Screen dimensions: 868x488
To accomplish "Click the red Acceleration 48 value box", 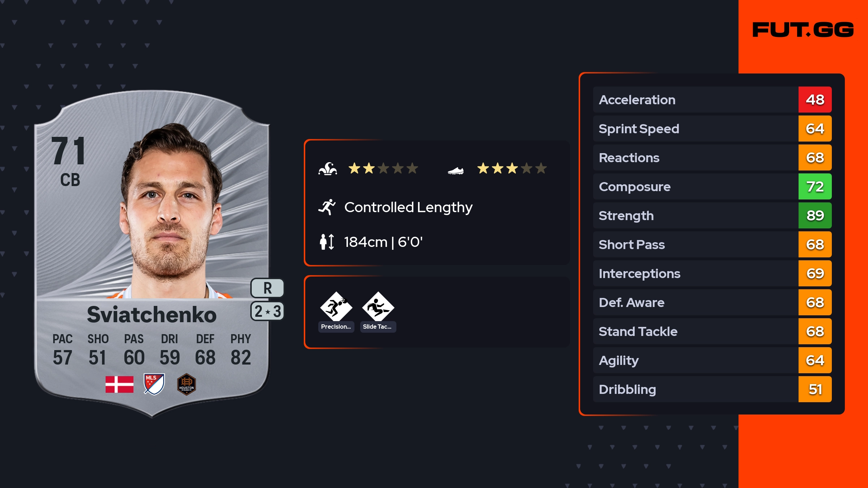I will 815,100.
